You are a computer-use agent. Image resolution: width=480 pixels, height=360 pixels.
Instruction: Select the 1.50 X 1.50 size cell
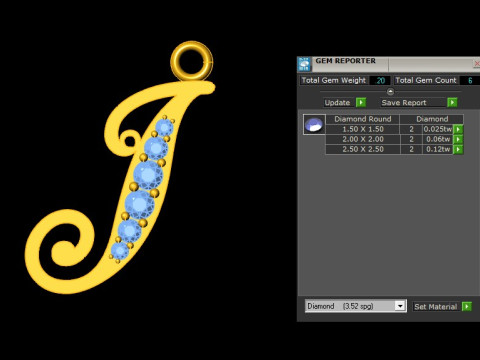tap(363, 129)
